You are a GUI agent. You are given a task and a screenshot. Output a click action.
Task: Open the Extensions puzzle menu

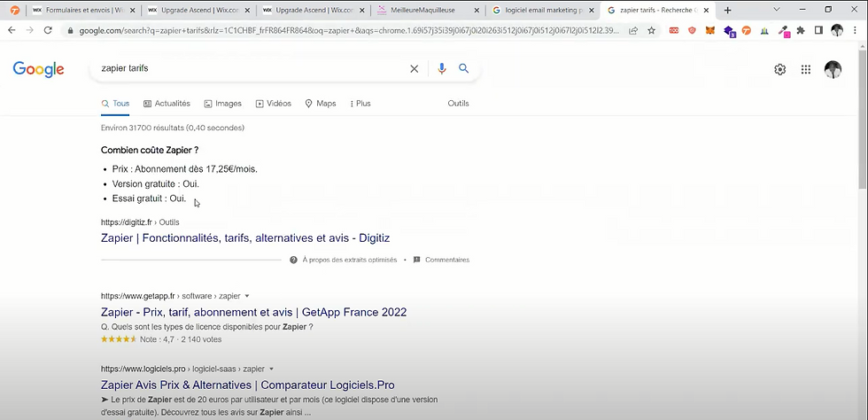(x=801, y=30)
